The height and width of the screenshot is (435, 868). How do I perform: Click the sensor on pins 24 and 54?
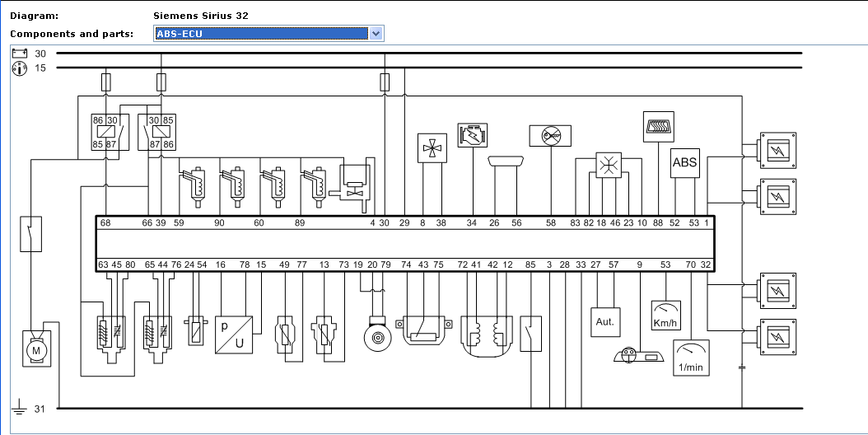[x=196, y=330]
